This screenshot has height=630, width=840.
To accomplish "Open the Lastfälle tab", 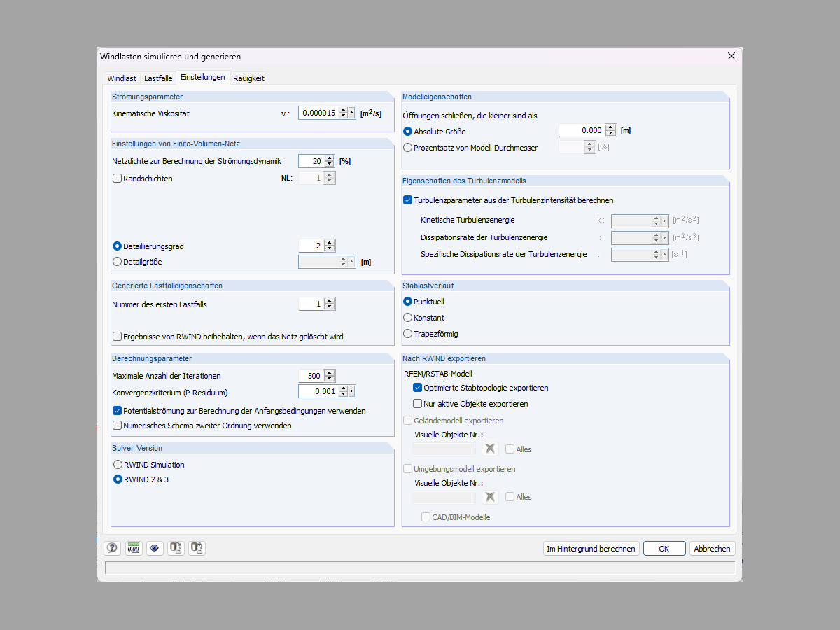I will pyautogui.click(x=158, y=78).
